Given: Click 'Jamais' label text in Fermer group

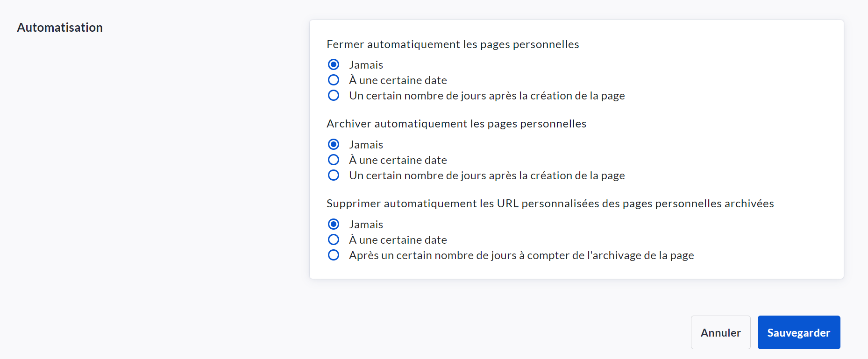Looking at the screenshot, I should (x=366, y=65).
